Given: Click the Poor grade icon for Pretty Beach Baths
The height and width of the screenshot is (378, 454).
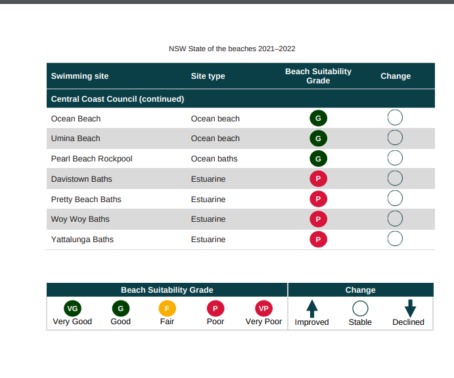Looking at the screenshot, I should 318,199.
